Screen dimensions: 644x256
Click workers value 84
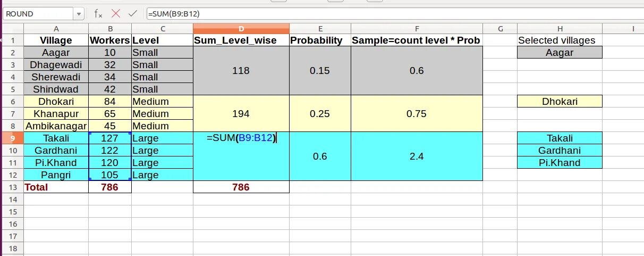click(x=110, y=102)
